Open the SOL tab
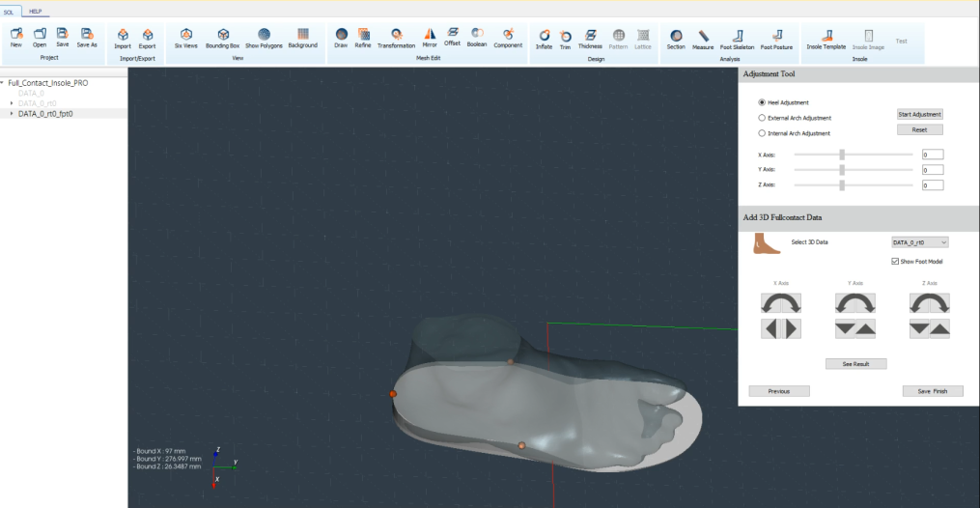 (x=11, y=11)
